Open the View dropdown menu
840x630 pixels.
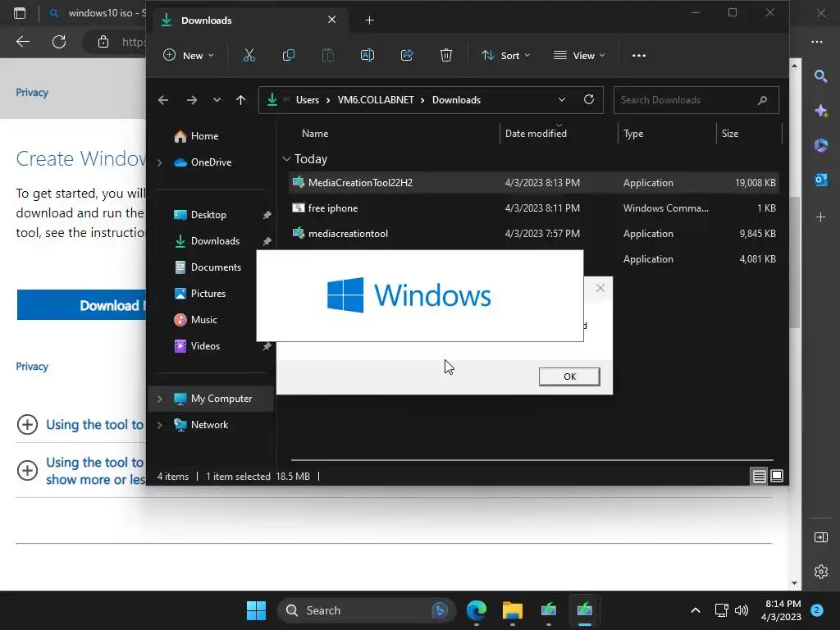point(579,55)
